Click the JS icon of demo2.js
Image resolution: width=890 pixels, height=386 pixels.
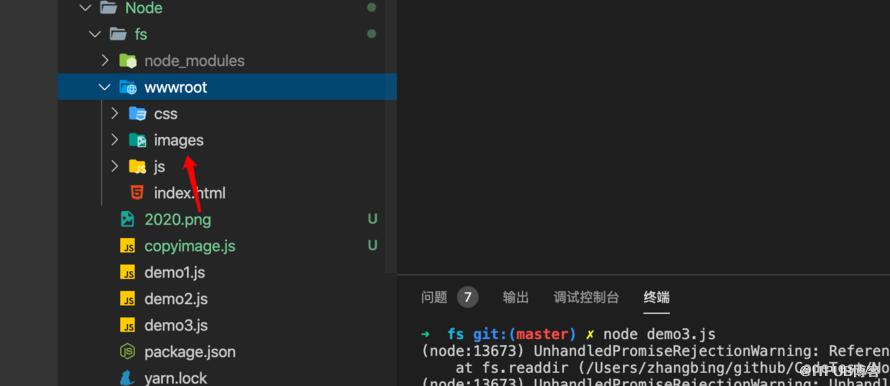tap(128, 299)
